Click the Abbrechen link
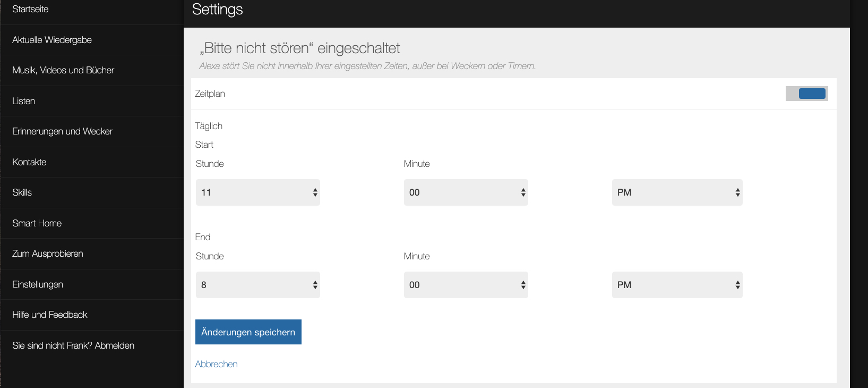 pyautogui.click(x=216, y=364)
